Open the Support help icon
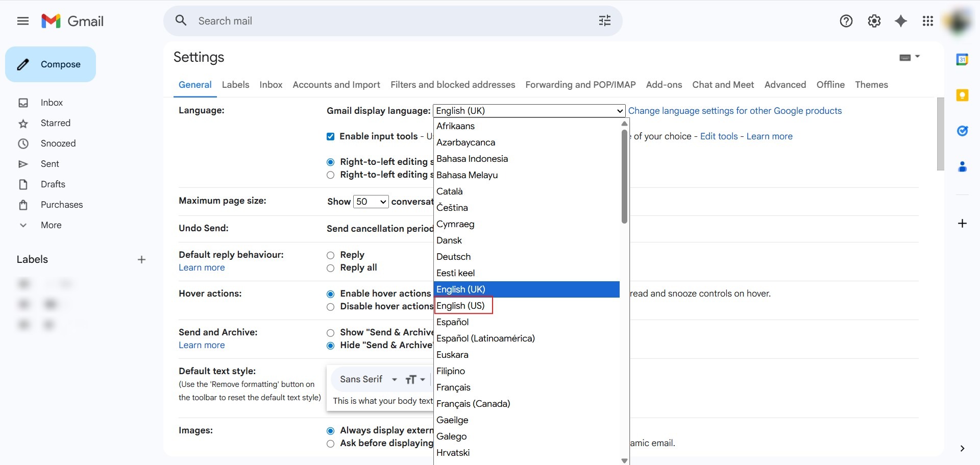Image resolution: width=980 pixels, height=465 pixels. [x=846, y=21]
